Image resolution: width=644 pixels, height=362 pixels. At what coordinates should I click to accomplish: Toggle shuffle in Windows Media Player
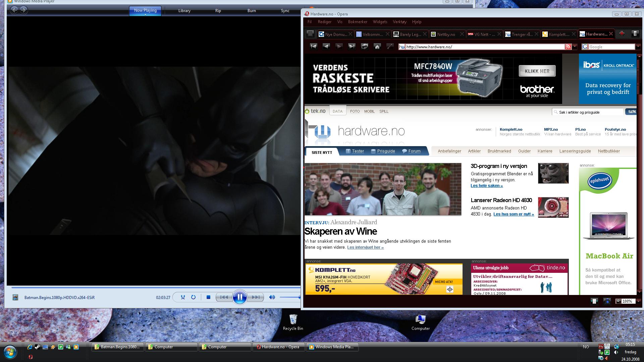[x=183, y=297]
